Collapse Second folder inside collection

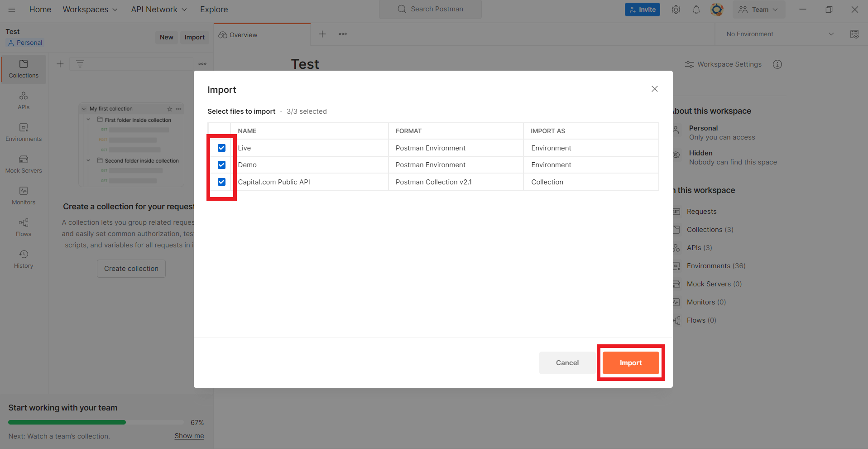(x=88, y=160)
